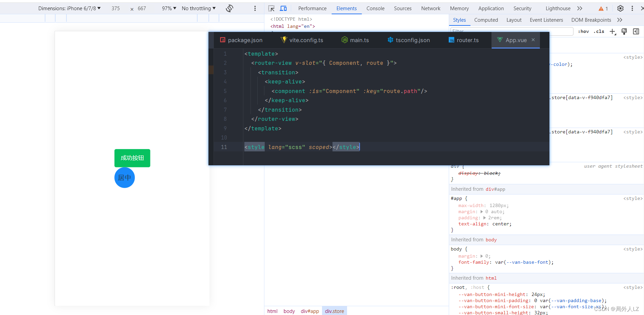644x315 pixels.
Task: Select the Elements panel tab
Action: [346, 8]
